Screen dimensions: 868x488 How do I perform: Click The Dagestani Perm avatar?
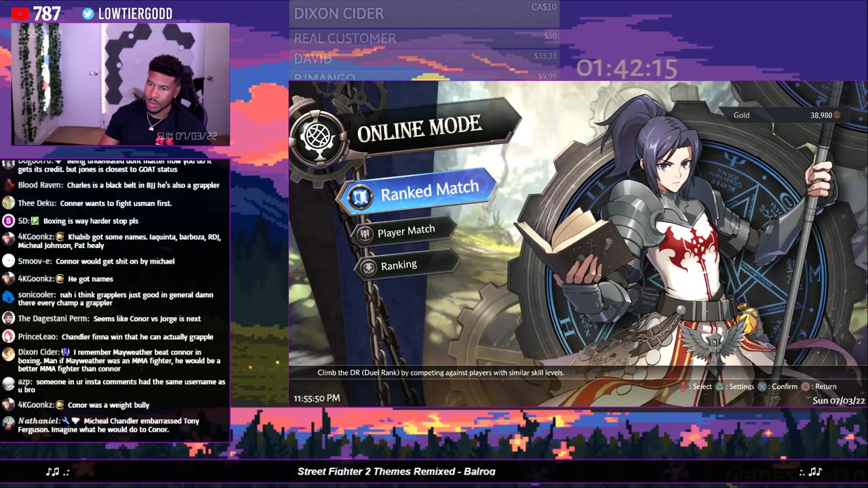[8, 318]
